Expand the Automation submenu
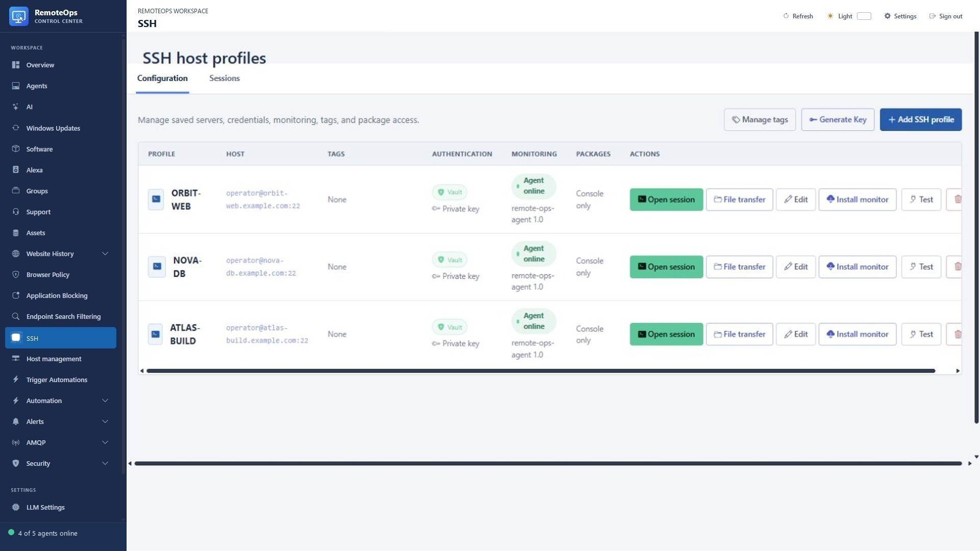 pos(105,400)
